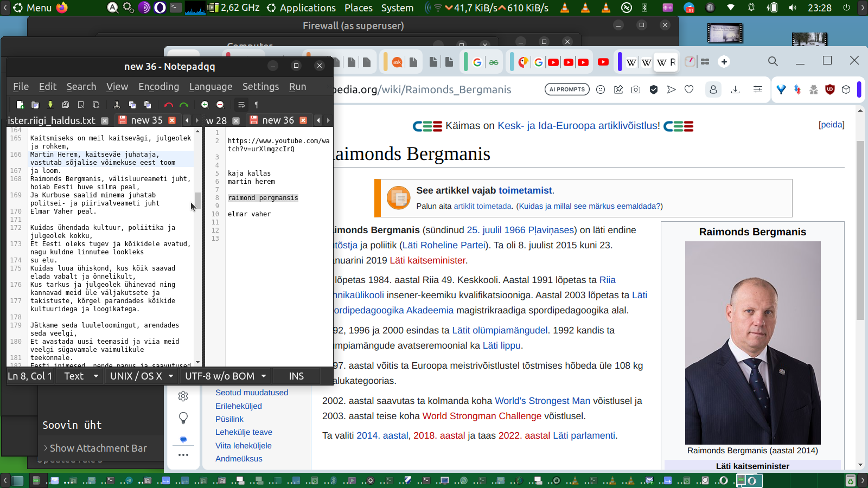Follow the Läti olümpiamängudel link
The image size is (868, 488).
500,330
